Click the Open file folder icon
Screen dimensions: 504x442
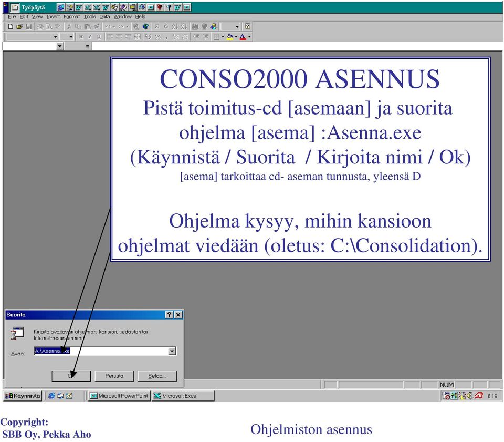(x=19, y=26)
